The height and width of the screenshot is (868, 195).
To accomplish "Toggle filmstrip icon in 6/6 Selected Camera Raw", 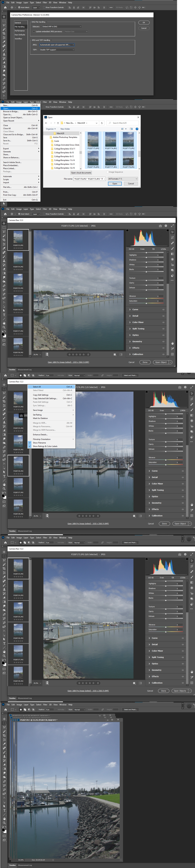I will point(47,683).
